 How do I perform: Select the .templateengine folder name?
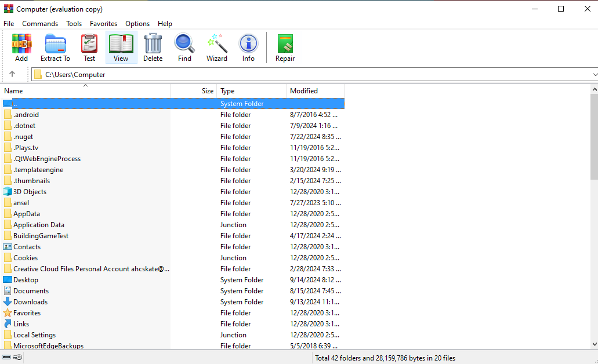point(38,170)
